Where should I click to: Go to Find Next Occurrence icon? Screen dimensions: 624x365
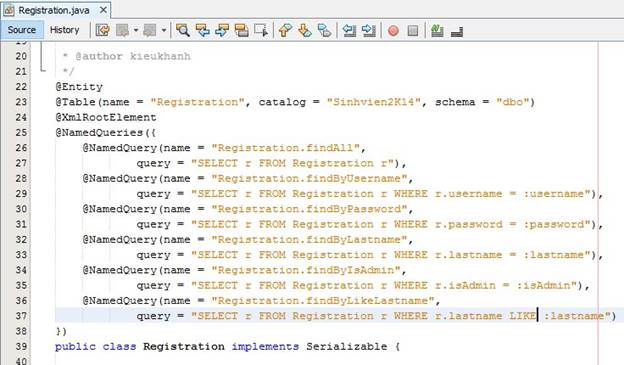click(222, 30)
